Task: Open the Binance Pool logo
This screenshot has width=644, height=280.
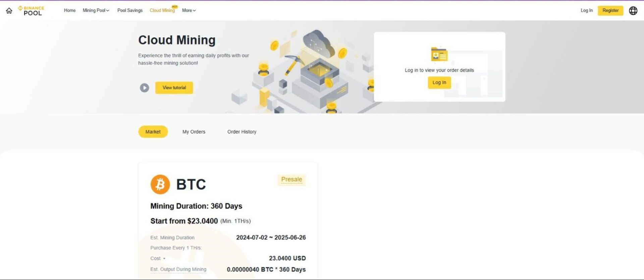Action: click(31, 10)
